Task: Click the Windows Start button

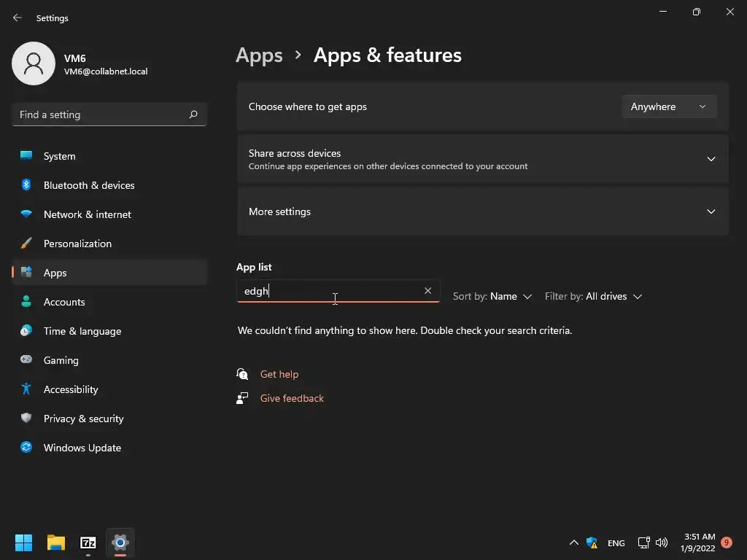Action: click(24, 542)
